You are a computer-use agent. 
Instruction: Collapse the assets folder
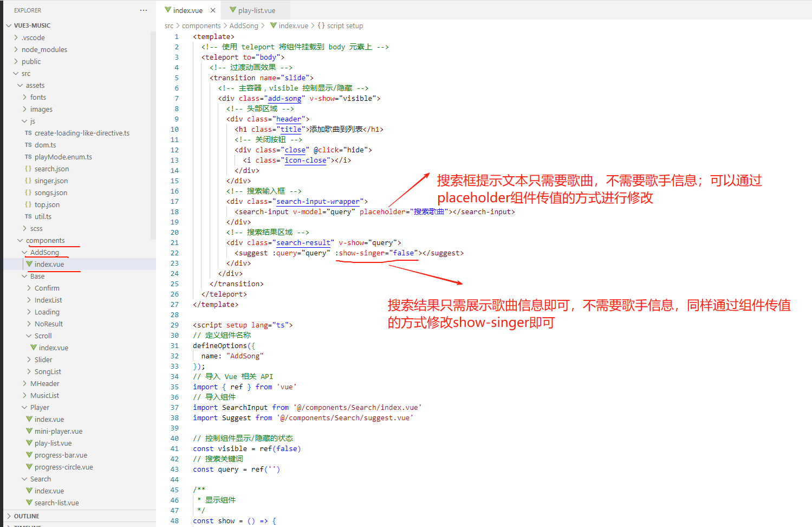tap(21, 85)
